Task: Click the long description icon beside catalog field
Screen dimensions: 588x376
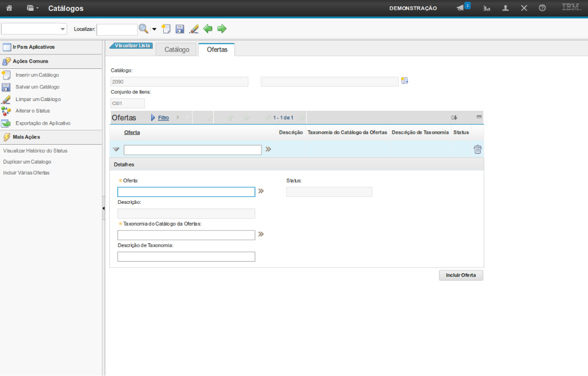Action: click(405, 81)
